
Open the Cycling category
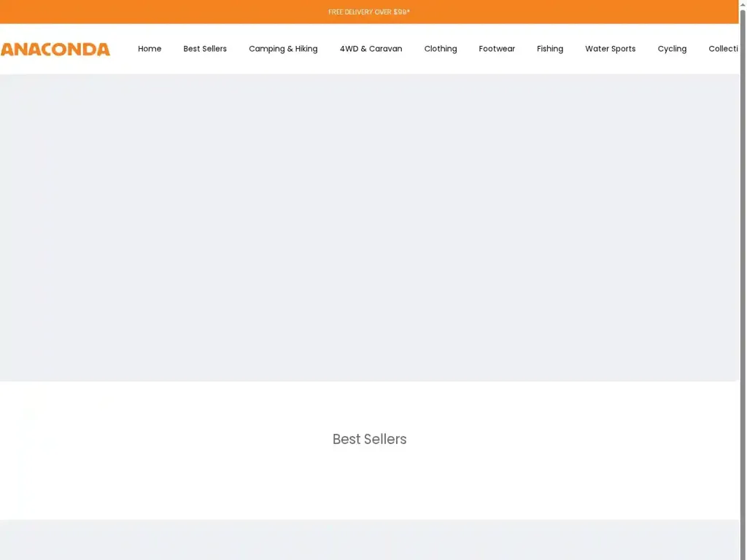coord(672,49)
